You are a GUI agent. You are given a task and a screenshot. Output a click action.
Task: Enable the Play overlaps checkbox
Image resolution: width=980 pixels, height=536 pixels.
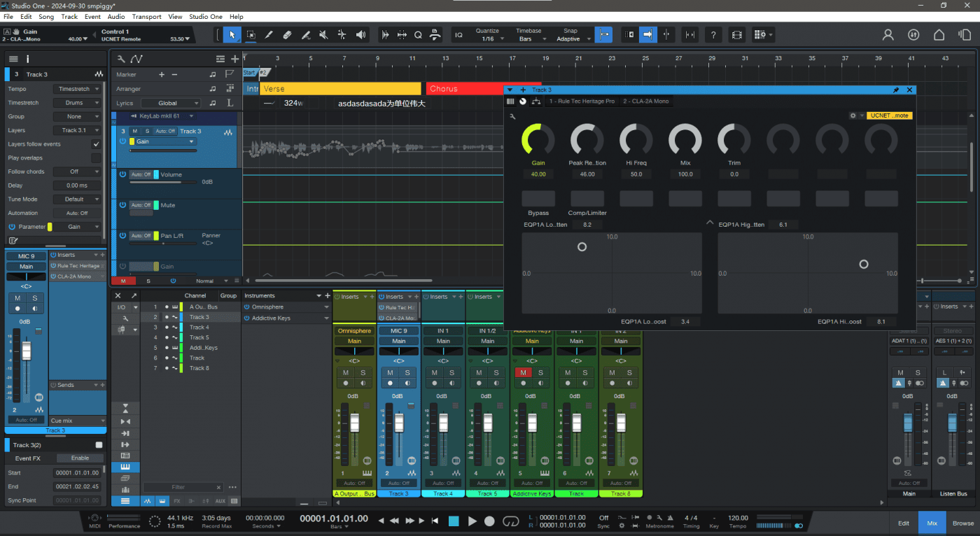coord(96,158)
